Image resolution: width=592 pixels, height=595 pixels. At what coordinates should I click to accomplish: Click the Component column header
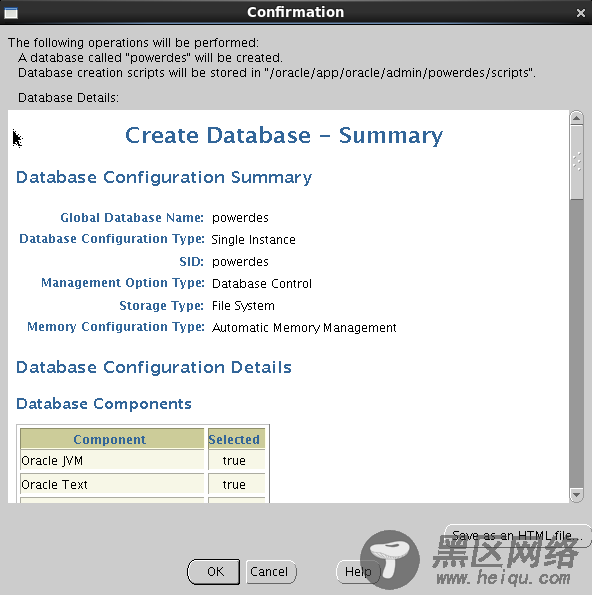pyautogui.click(x=112, y=439)
